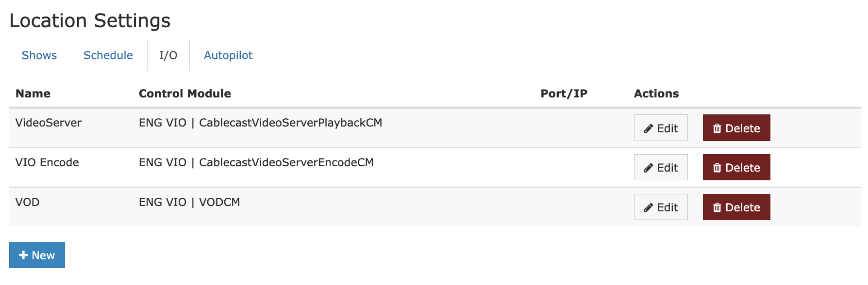Click the Location Settings page heading
Screen dimensions: 868x285
coord(90,20)
